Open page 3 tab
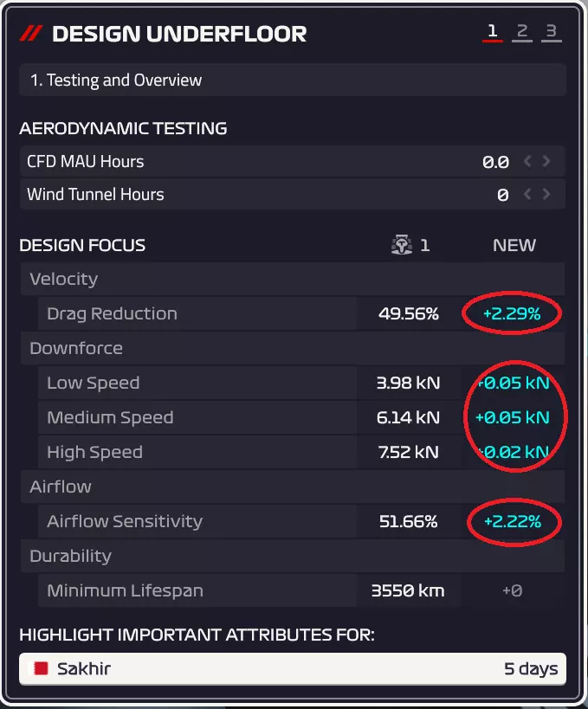 pos(551,33)
